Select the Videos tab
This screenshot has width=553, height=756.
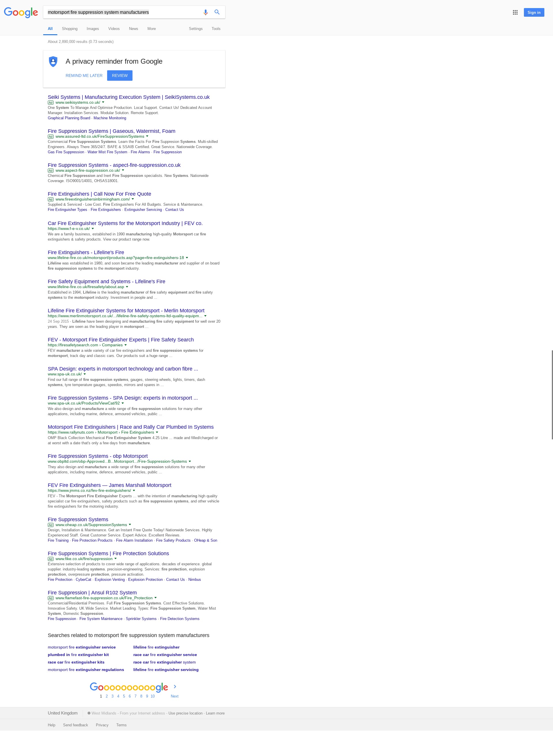114,28
